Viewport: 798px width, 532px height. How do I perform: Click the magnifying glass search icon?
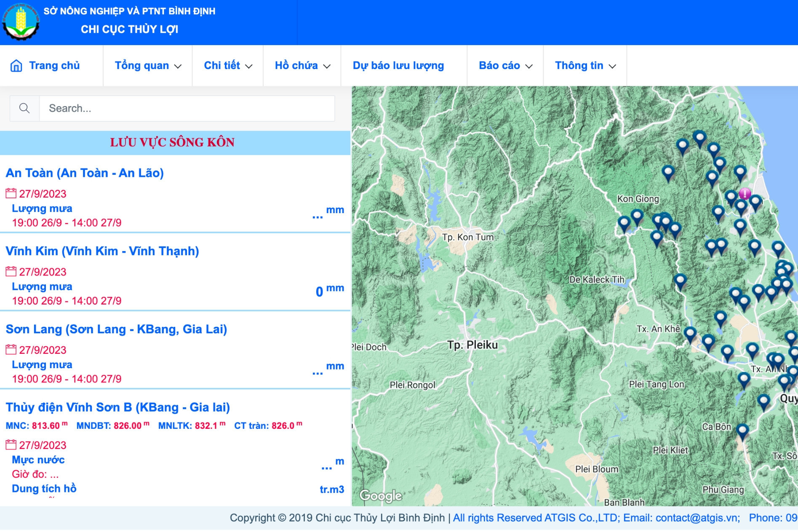(x=24, y=109)
